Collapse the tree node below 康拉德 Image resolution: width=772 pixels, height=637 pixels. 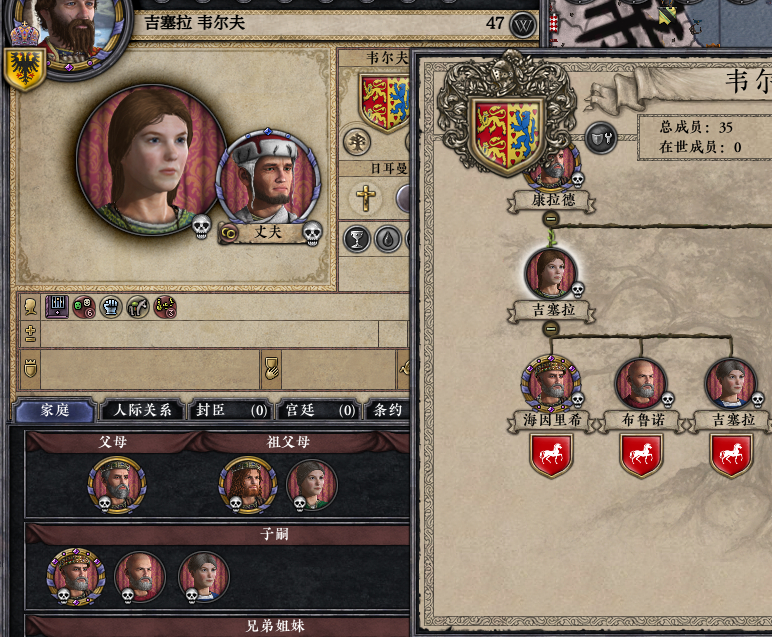pos(551,218)
